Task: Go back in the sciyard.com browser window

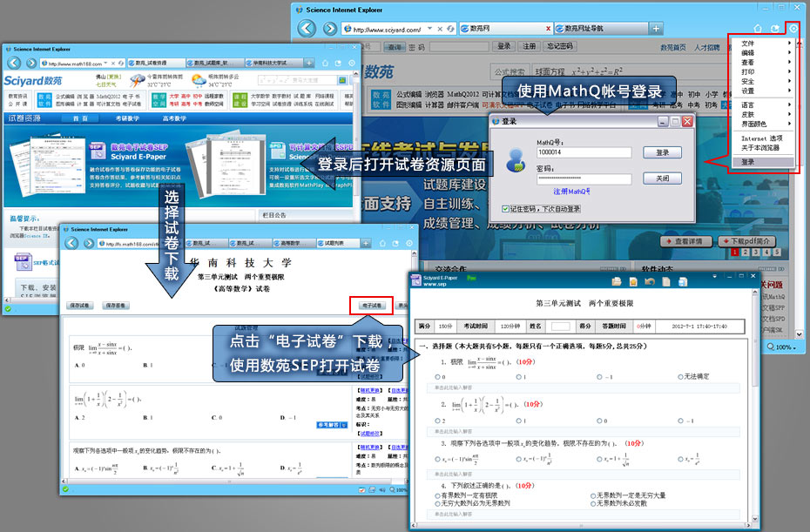Action: pos(307,29)
